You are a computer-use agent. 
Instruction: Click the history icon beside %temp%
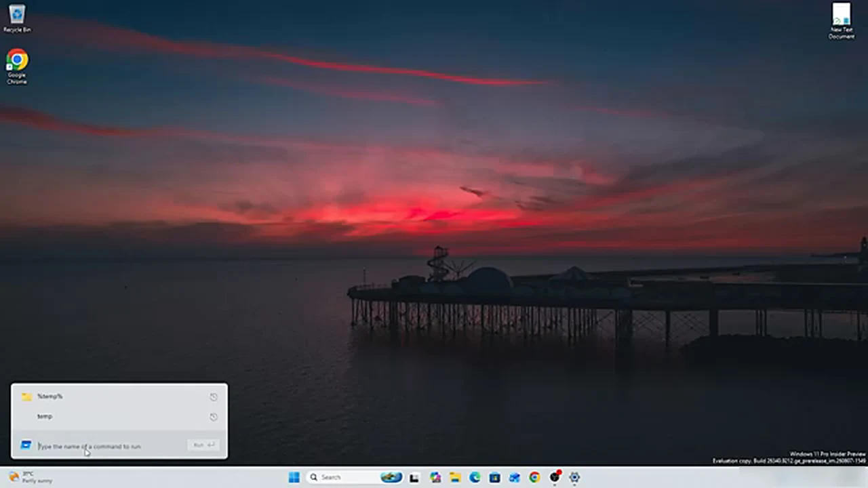click(x=214, y=397)
